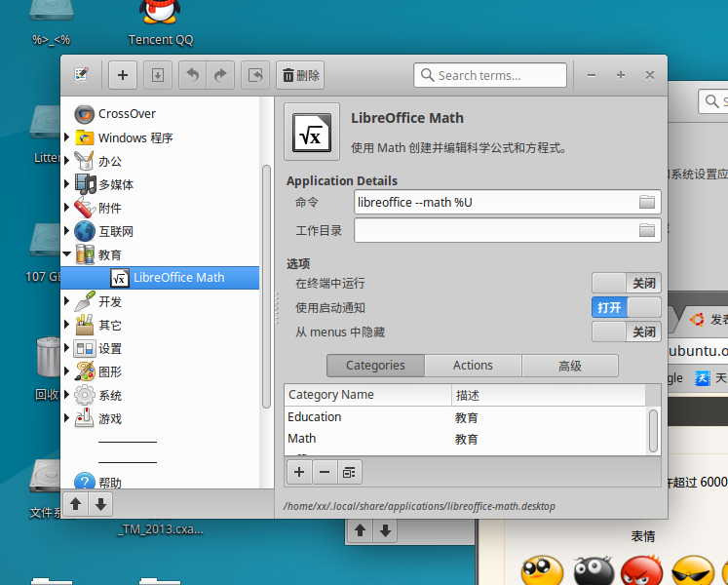Select the Education category row
The image size is (728, 585).
point(465,417)
